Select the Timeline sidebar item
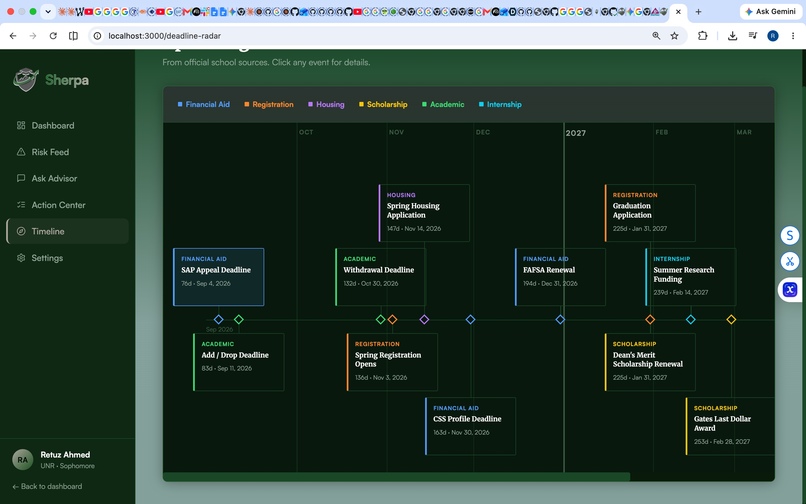The width and height of the screenshot is (806, 504). pos(67,231)
